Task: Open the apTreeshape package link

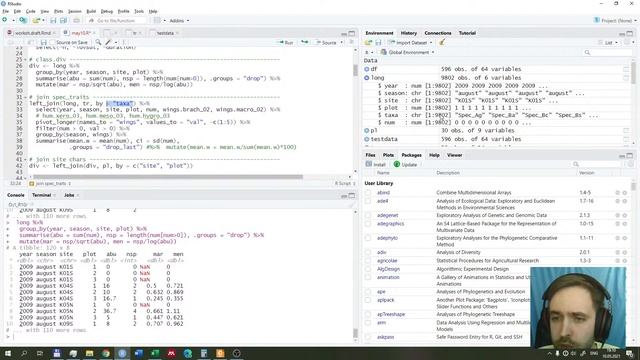Action: click(391, 314)
